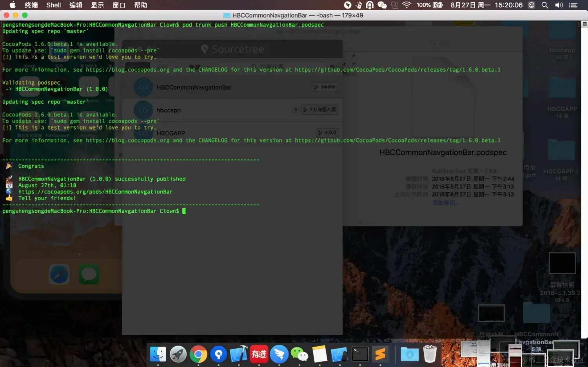Click the 'Congrats' text in Terminal
The width and height of the screenshot is (588, 367).
click(x=31, y=166)
